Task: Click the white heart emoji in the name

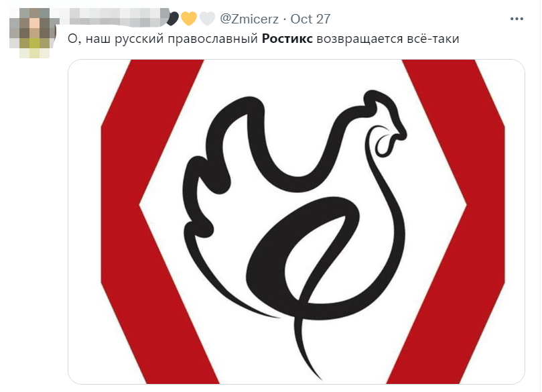Action: click(207, 19)
